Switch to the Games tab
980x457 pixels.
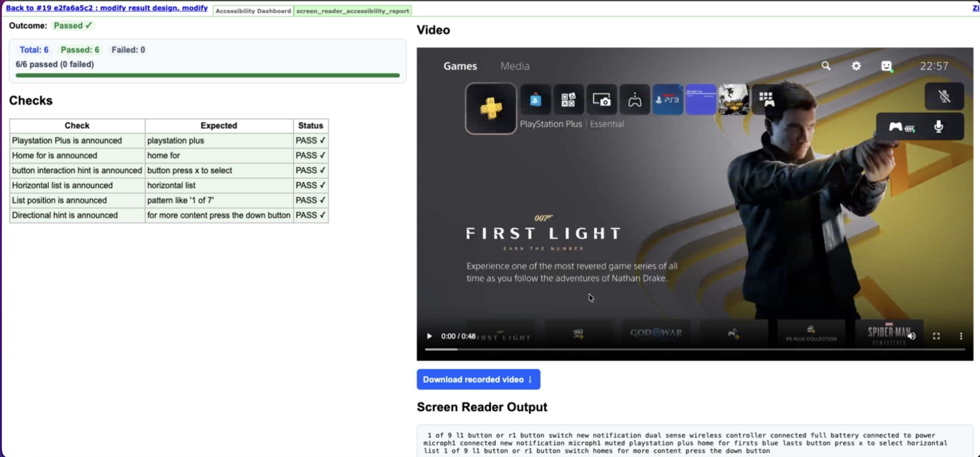(x=460, y=66)
